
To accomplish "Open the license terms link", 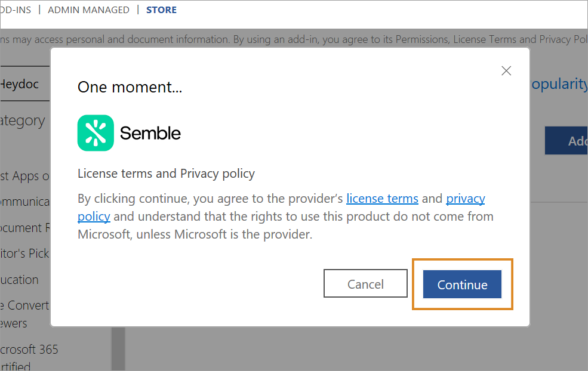I will coord(382,198).
